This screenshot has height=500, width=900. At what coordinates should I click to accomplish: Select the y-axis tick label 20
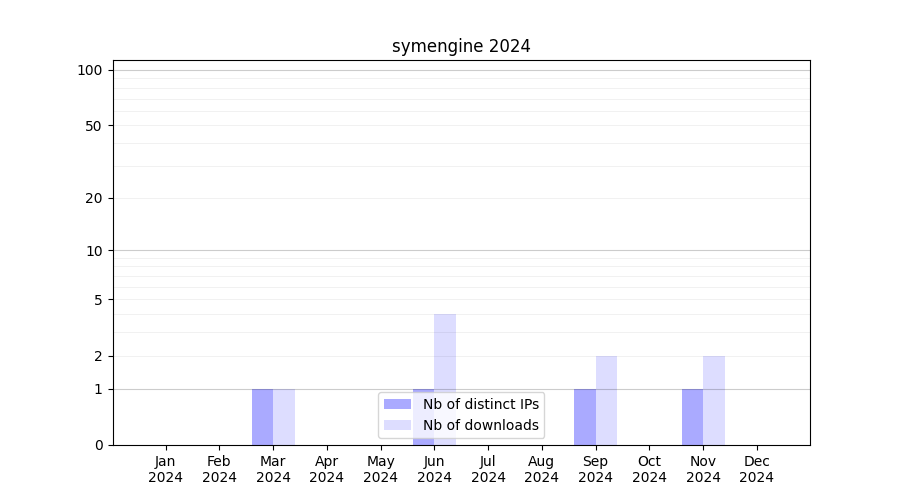94,198
